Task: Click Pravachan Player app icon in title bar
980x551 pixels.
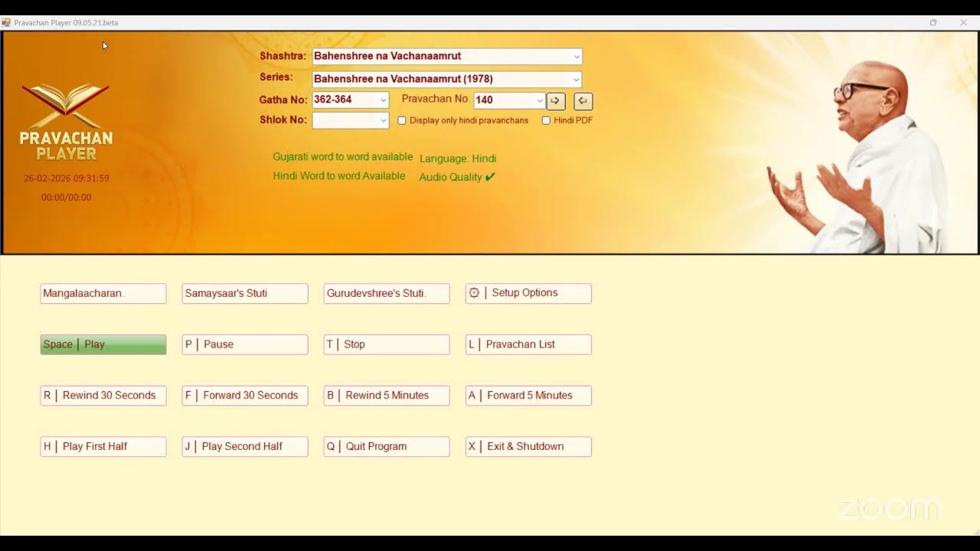Action: click(x=6, y=23)
